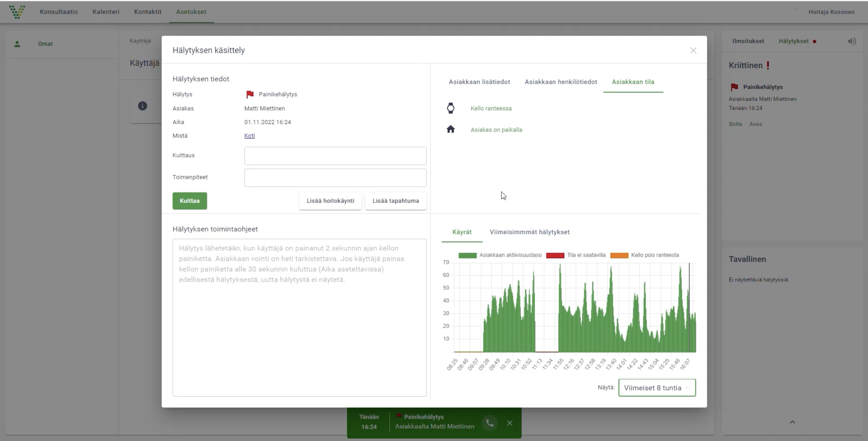Open Asetukset menu
The height and width of the screenshot is (441, 868).
click(x=191, y=12)
